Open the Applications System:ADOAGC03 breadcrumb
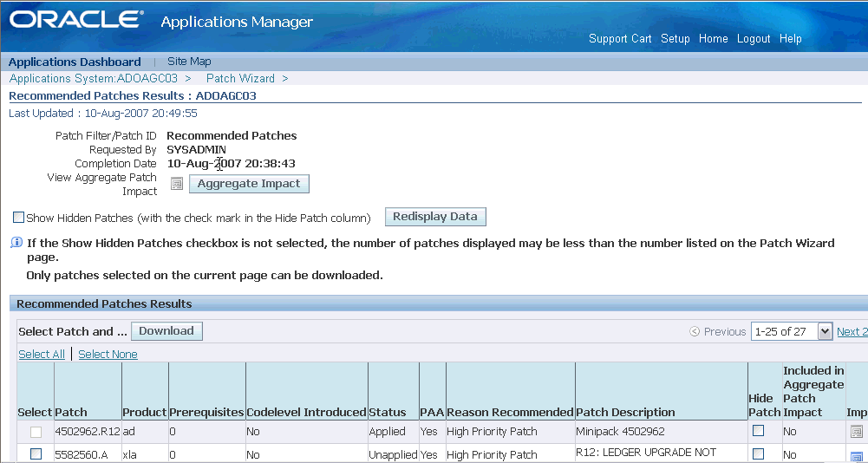 click(94, 78)
